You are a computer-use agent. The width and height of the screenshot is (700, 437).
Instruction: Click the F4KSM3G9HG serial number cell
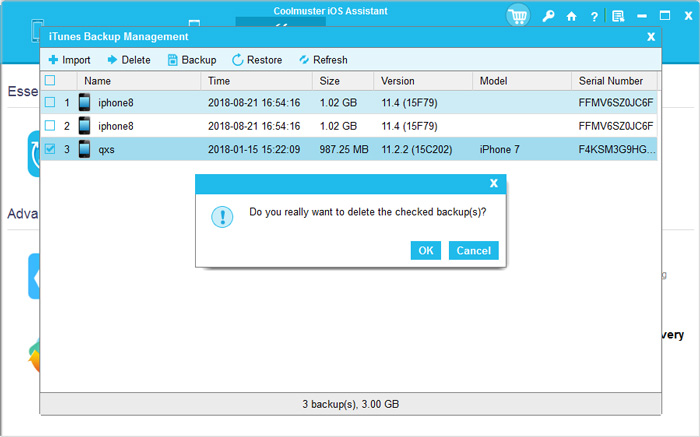(617, 150)
